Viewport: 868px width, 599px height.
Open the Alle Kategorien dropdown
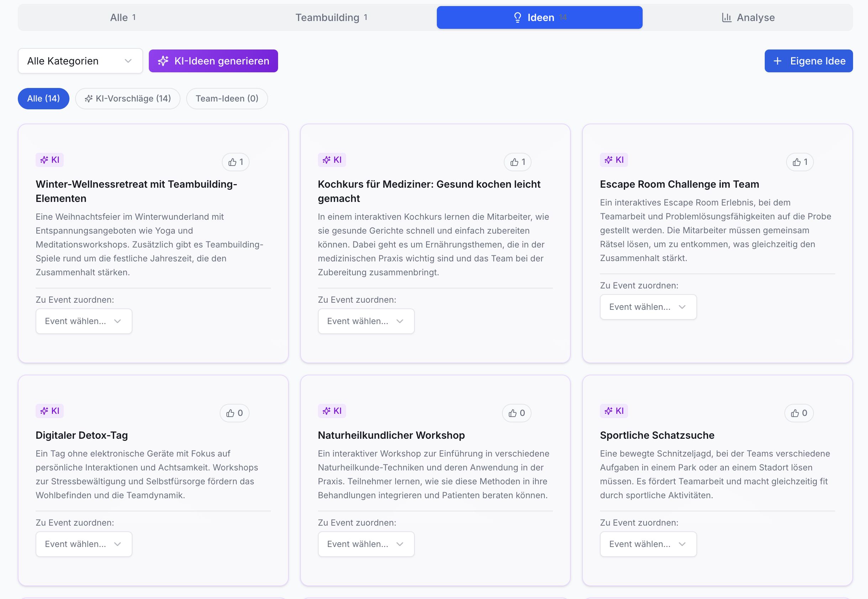click(80, 61)
